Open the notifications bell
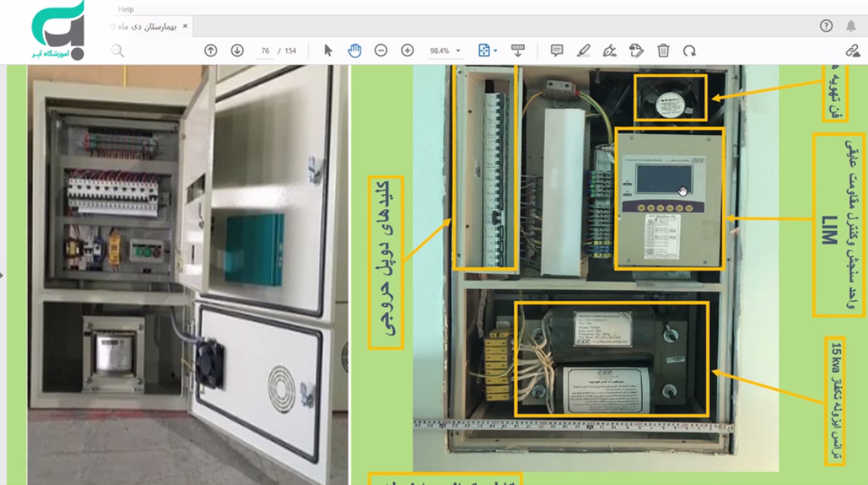Screen dimensions: 868x485 (851, 26)
